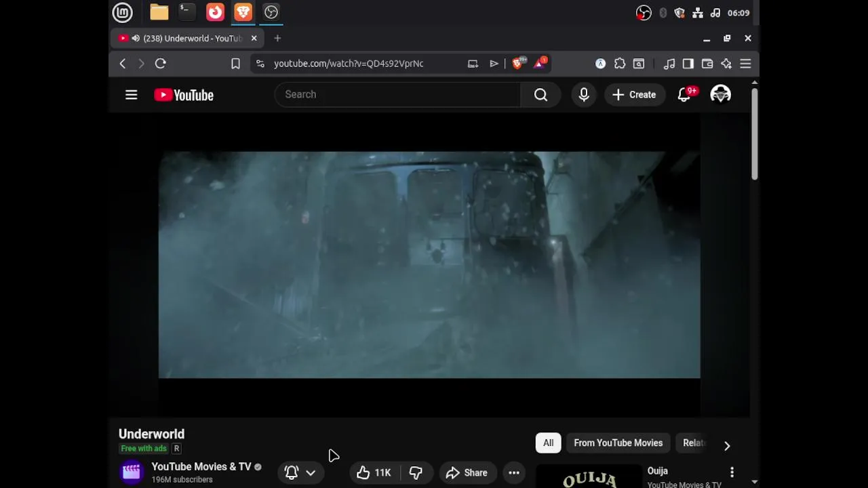The width and height of the screenshot is (868, 488).
Task: Switch to the Brave browser panel icon
Action: (x=243, y=12)
